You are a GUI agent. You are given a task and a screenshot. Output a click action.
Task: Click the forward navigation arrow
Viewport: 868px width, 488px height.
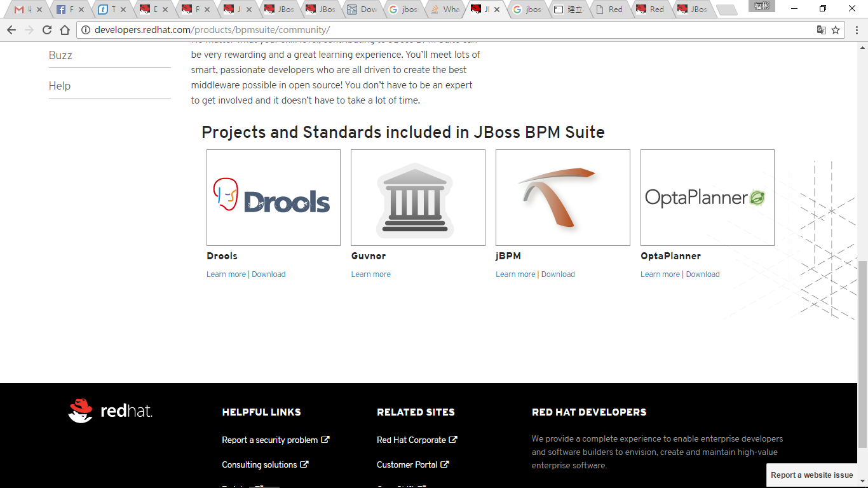29,30
